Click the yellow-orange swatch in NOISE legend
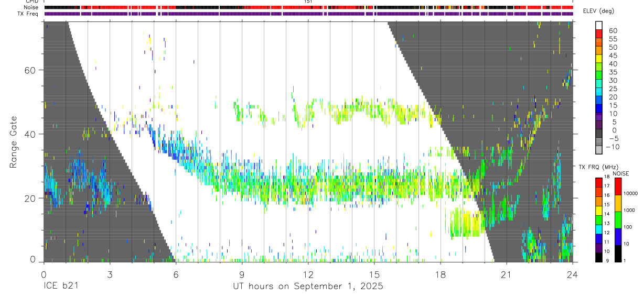The image size is (644, 297). point(618,202)
